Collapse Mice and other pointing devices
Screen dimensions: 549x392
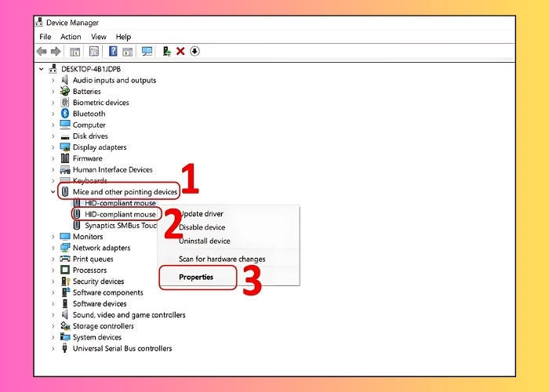click(x=53, y=192)
